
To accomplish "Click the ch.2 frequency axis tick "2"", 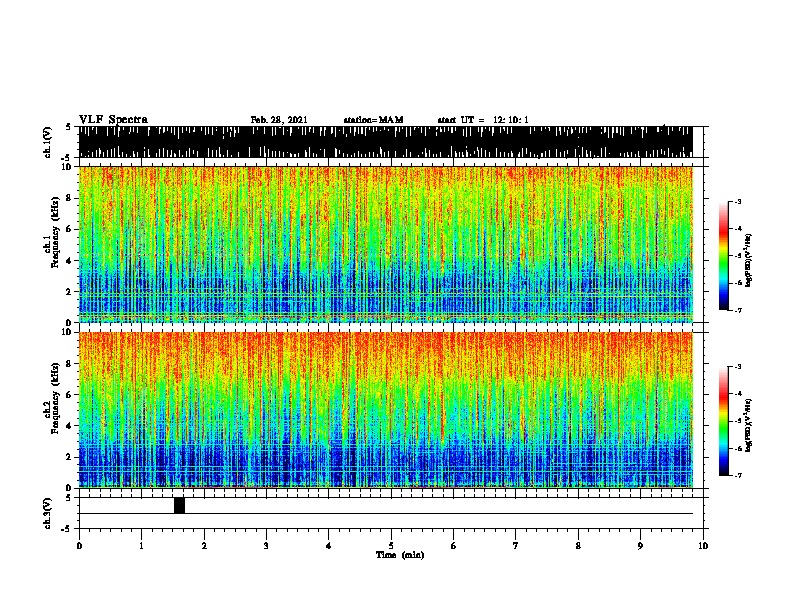I will [x=69, y=457].
